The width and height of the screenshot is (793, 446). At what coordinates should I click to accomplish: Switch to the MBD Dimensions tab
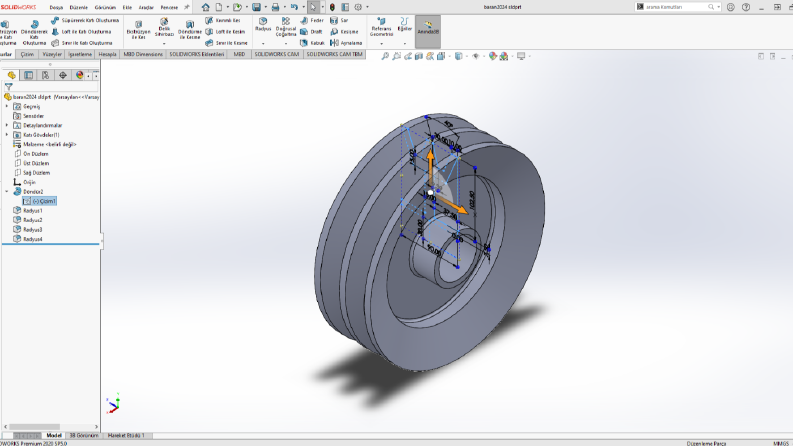[143, 54]
